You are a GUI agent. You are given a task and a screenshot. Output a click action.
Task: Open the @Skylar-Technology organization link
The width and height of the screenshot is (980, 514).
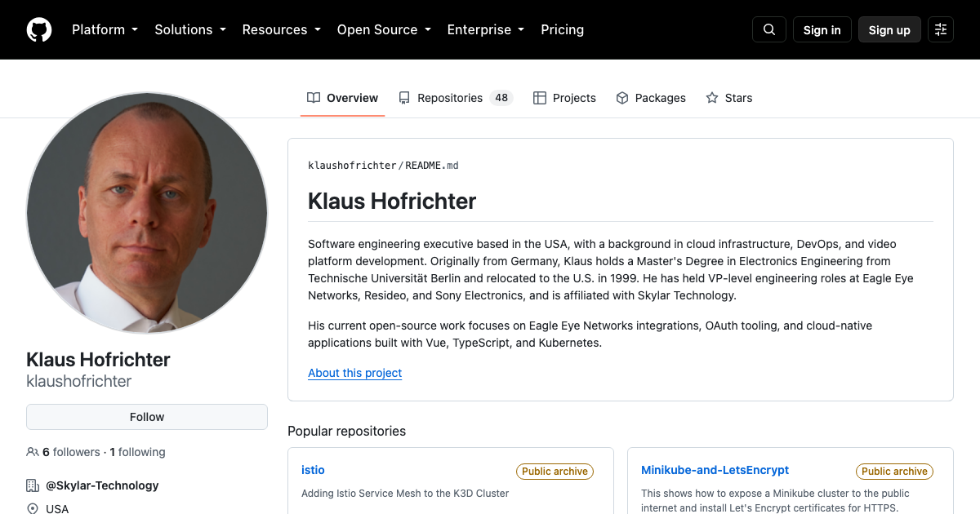102,485
